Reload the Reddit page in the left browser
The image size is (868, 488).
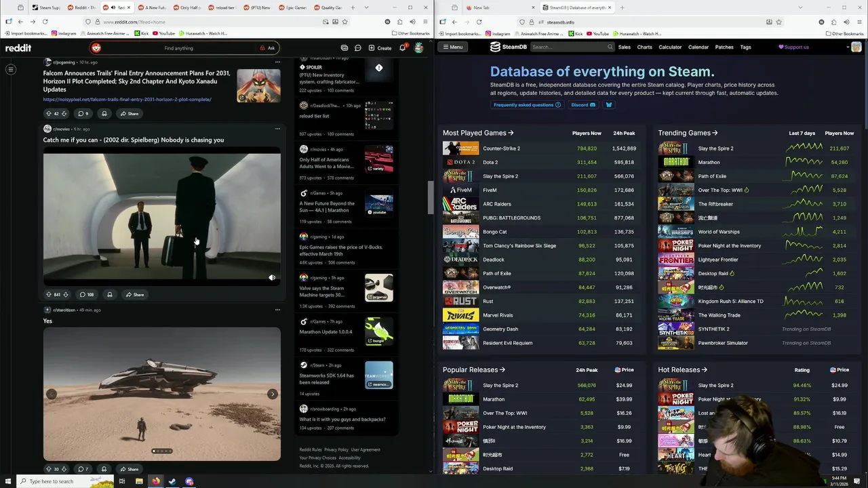point(45,22)
